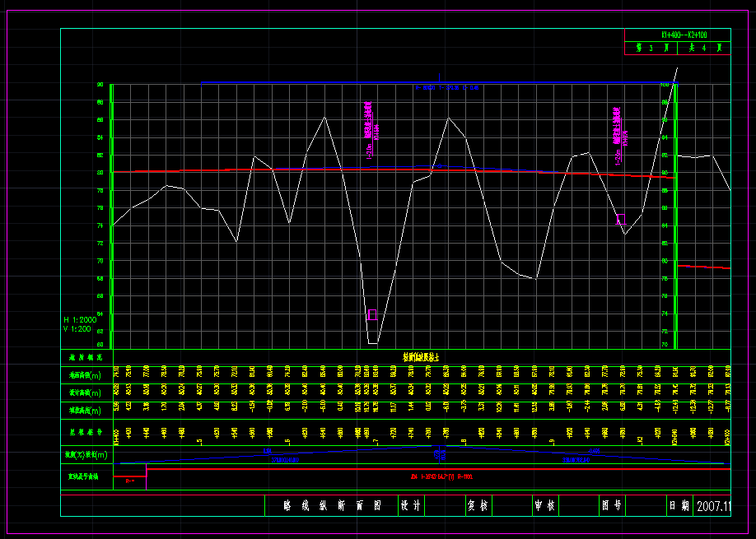This screenshot has width=756, height=539.
Task: Select the V 1:200 vertical scale text
Action: click(77, 328)
